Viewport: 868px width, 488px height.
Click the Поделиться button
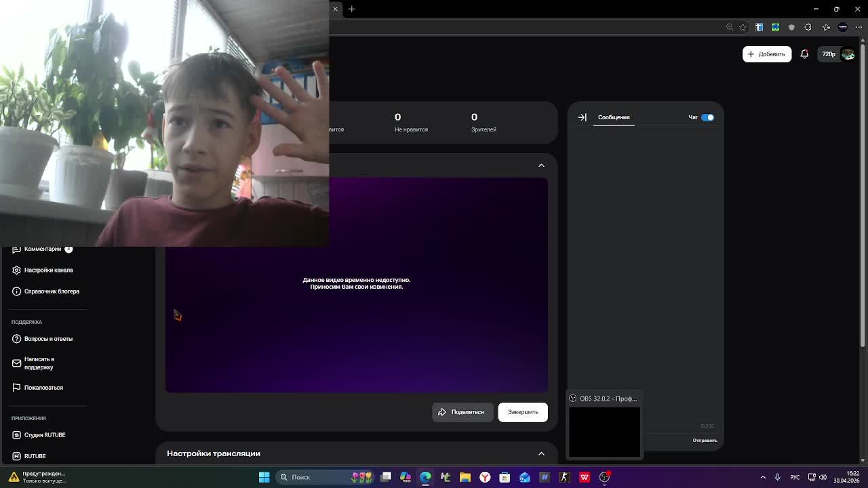pos(462,412)
